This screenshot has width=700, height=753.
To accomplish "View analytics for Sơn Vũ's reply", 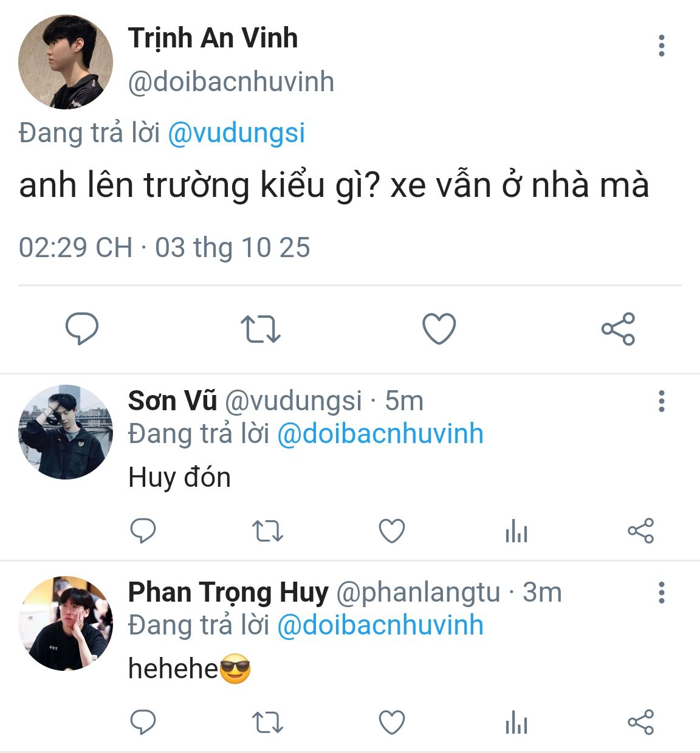I will coord(516,532).
